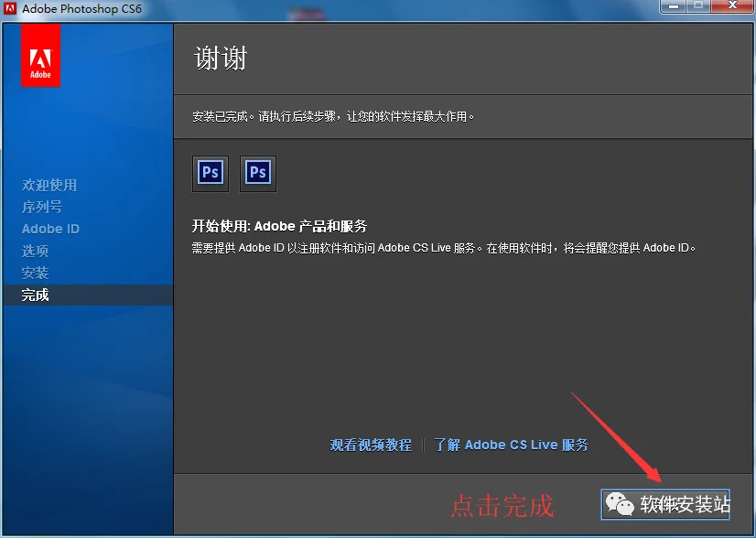The width and height of the screenshot is (756, 538).
Task: Select the 选项 step in sidebar
Action: 35,251
